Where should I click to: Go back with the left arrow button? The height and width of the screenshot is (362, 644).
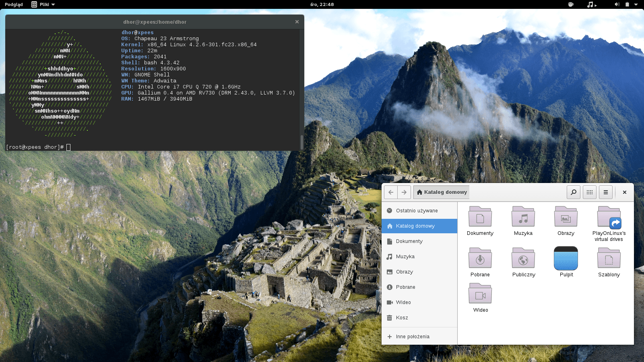point(391,192)
